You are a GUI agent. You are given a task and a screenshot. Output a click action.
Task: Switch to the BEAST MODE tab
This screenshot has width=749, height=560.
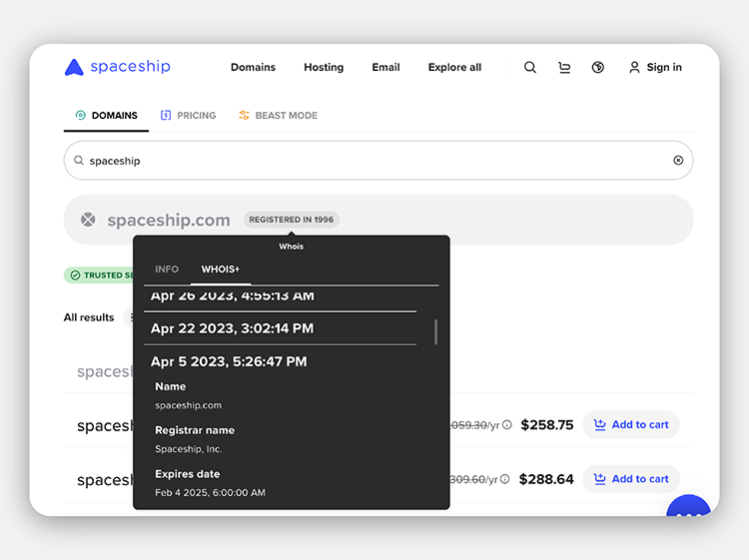278,116
